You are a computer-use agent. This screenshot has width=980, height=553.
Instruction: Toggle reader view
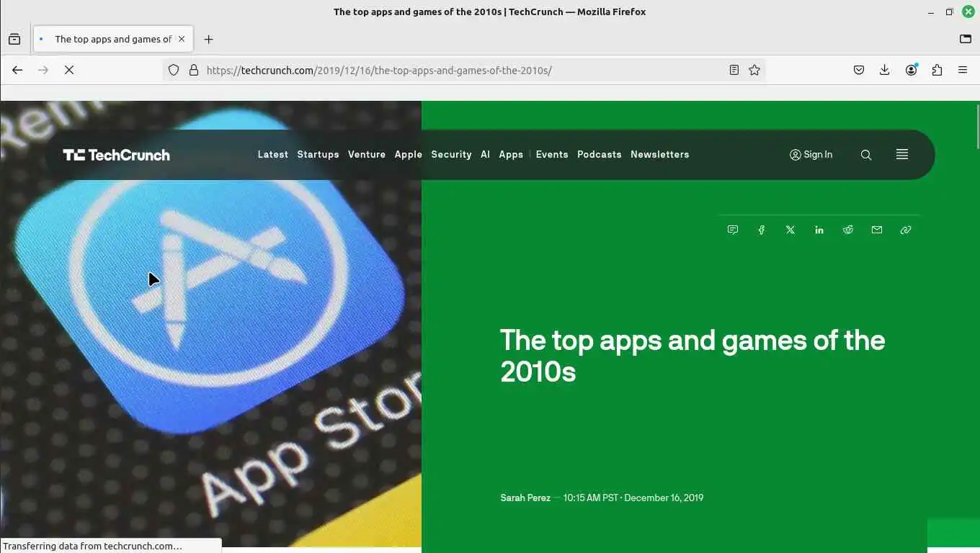coord(734,70)
